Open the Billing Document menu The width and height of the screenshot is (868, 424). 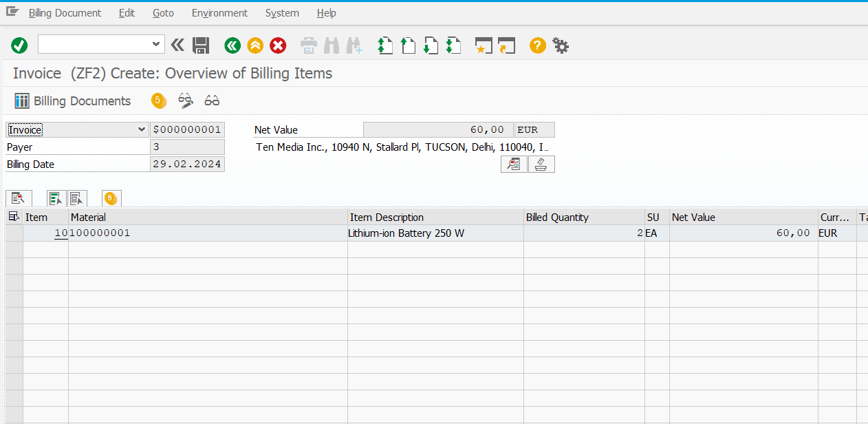64,12
